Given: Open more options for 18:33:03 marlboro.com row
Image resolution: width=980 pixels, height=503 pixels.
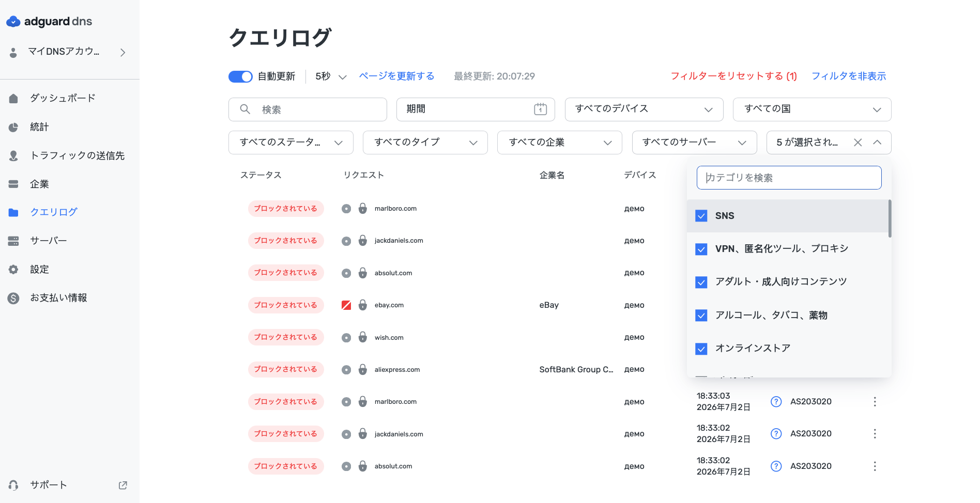Looking at the screenshot, I should pos(875,402).
